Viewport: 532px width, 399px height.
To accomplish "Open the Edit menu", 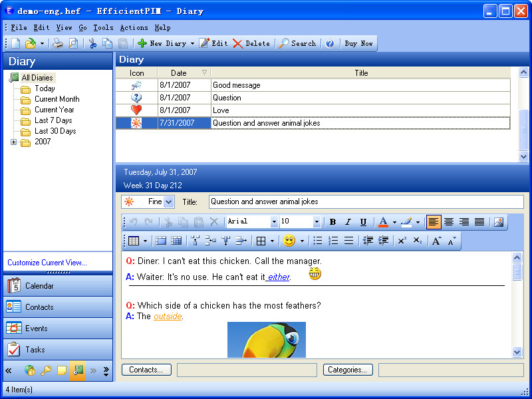I will coord(41,27).
